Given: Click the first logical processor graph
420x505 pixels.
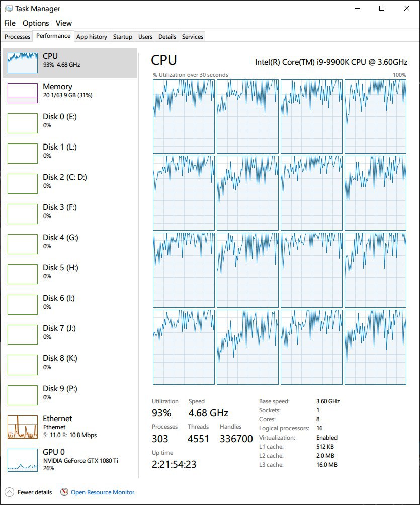Looking at the screenshot, I should click(184, 116).
